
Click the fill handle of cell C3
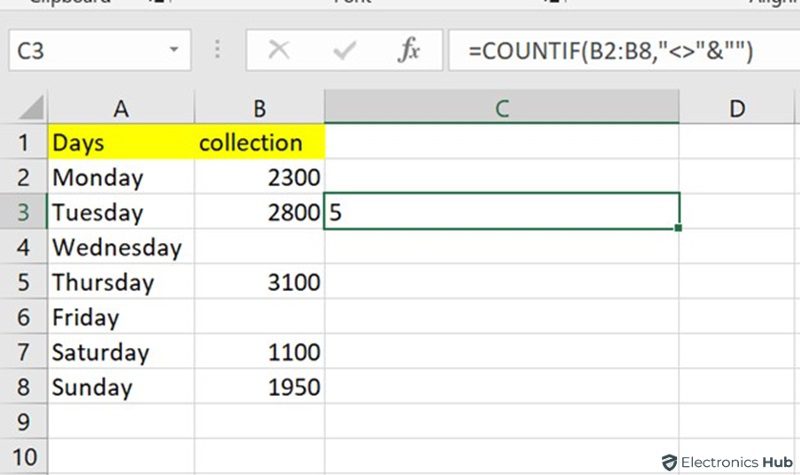(x=678, y=228)
